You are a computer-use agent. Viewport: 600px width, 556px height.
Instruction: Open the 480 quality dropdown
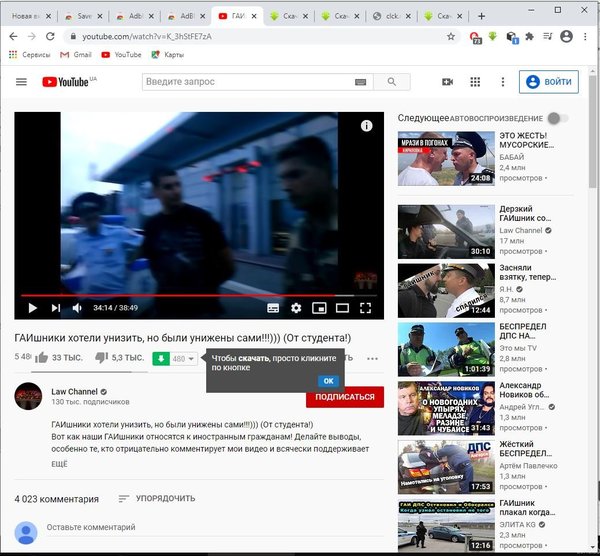[184, 359]
